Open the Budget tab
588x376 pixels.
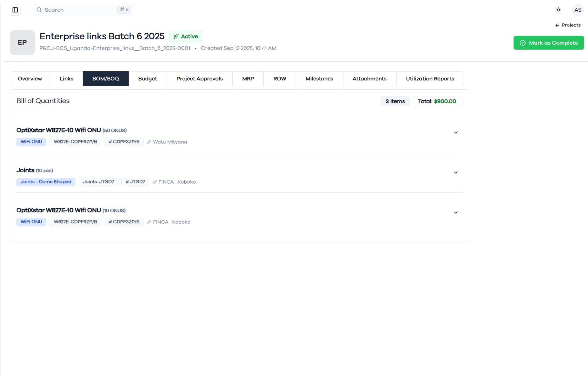[148, 79]
